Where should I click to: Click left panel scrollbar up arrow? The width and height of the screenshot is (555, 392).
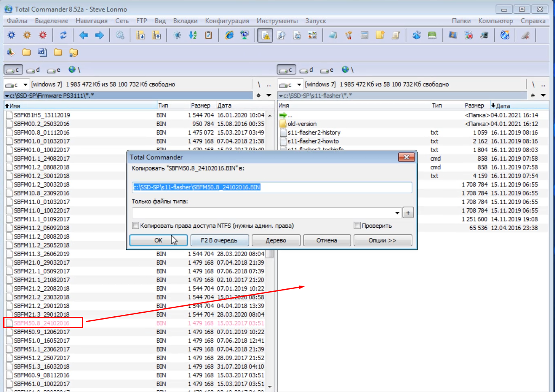click(x=270, y=115)
